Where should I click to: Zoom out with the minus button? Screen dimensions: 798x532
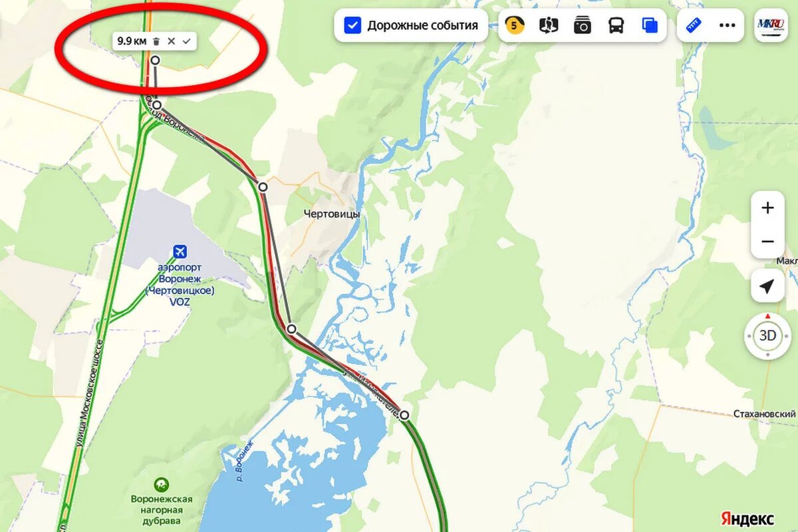tap(768, 241)
